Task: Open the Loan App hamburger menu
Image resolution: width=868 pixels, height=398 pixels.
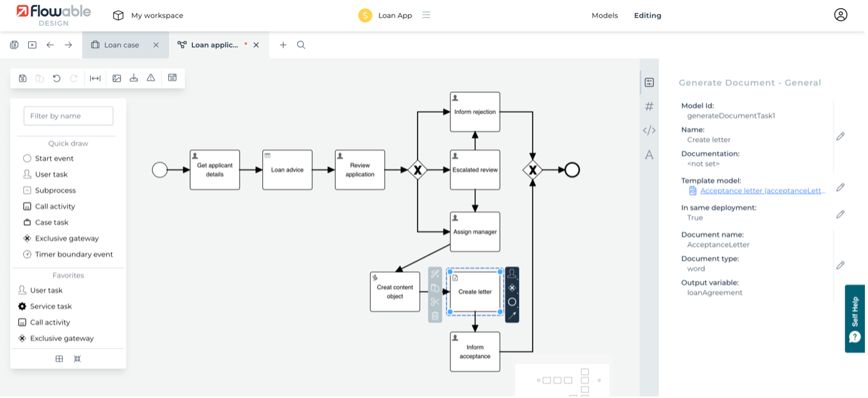Action: tap(426, 15)
